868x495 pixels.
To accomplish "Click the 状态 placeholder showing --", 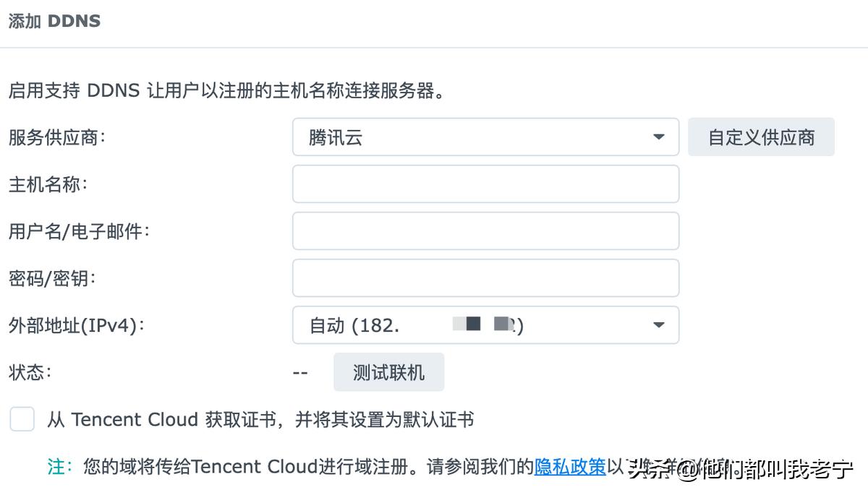I will pyautogui.click(x=301, y=372).
